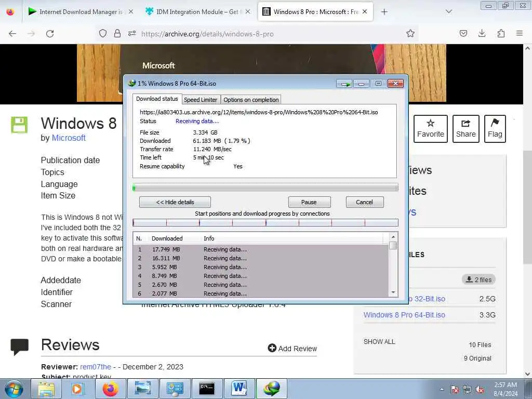Image resolution: width=532 pixels, height=399 pixels.
Task: Open the Windows Start button
Action: tap(14, 389)
